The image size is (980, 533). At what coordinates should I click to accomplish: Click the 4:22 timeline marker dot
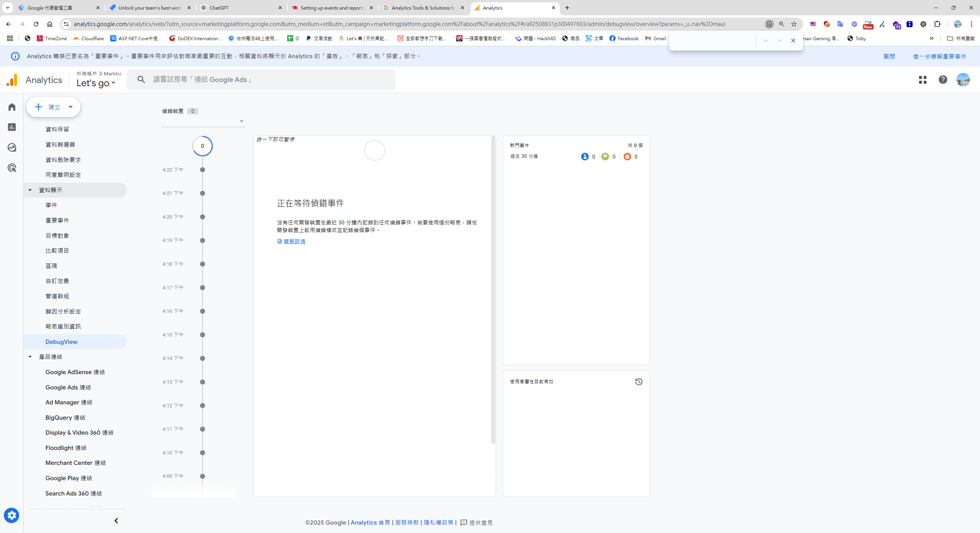point(203,169)
